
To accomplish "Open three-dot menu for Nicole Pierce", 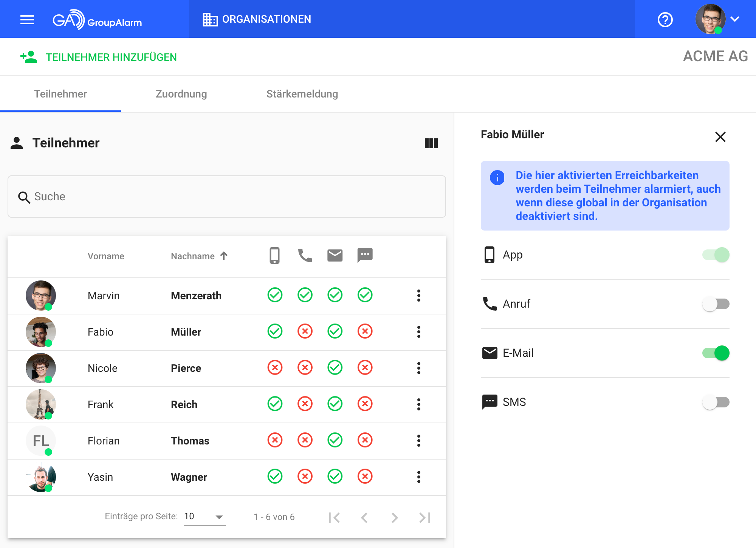I will pos(418,368).
